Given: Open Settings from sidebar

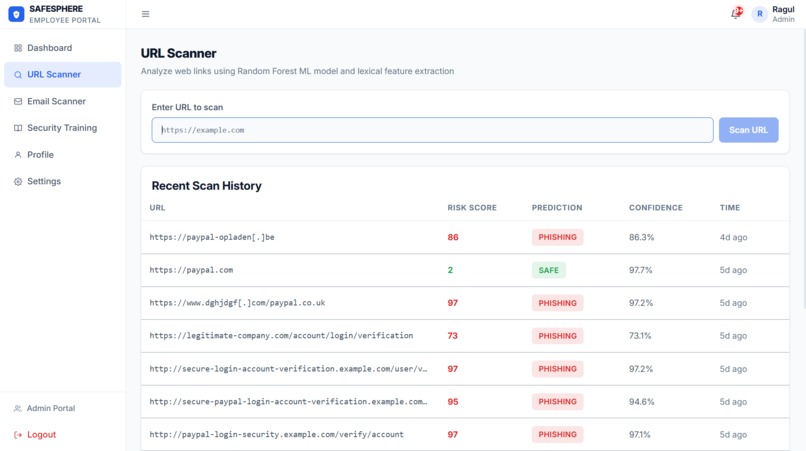Looking at the screenshot, I should pos(63,182).
